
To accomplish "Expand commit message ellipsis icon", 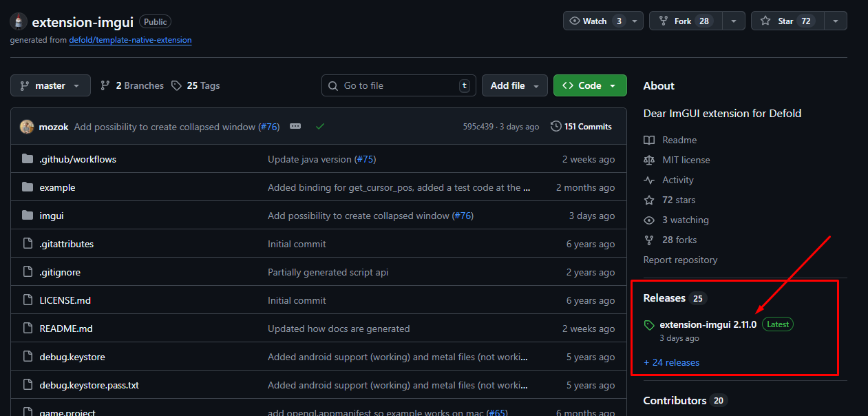I will pos(295,127).
